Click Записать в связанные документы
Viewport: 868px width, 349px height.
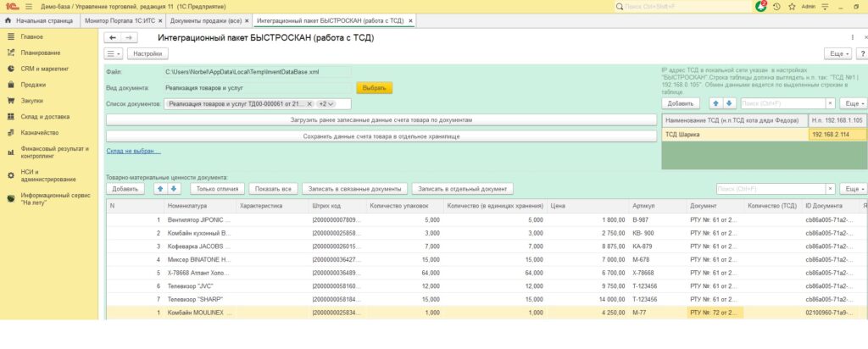(354, 188)
